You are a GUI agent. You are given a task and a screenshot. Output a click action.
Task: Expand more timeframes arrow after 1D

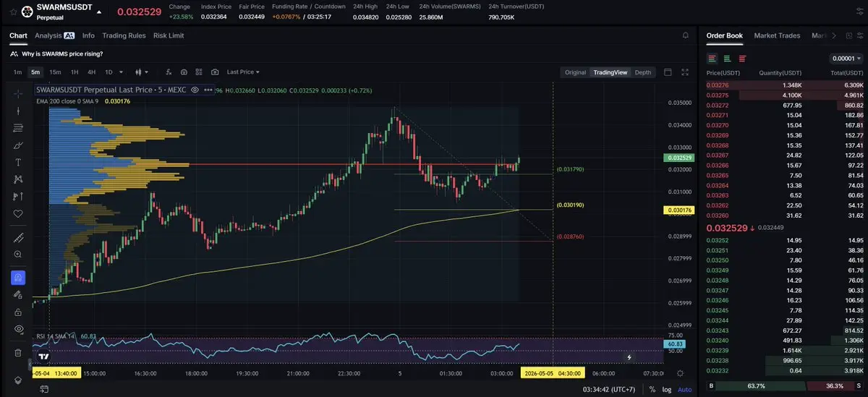[121, 72]
